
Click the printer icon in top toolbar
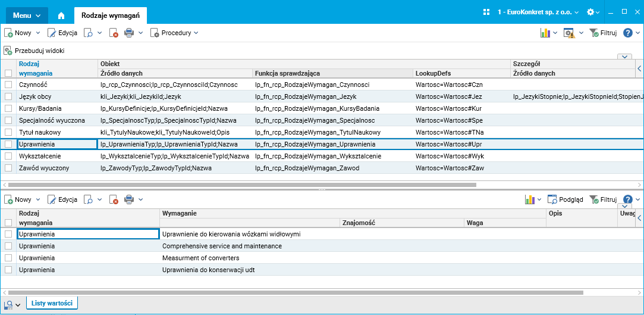(129, 33)
